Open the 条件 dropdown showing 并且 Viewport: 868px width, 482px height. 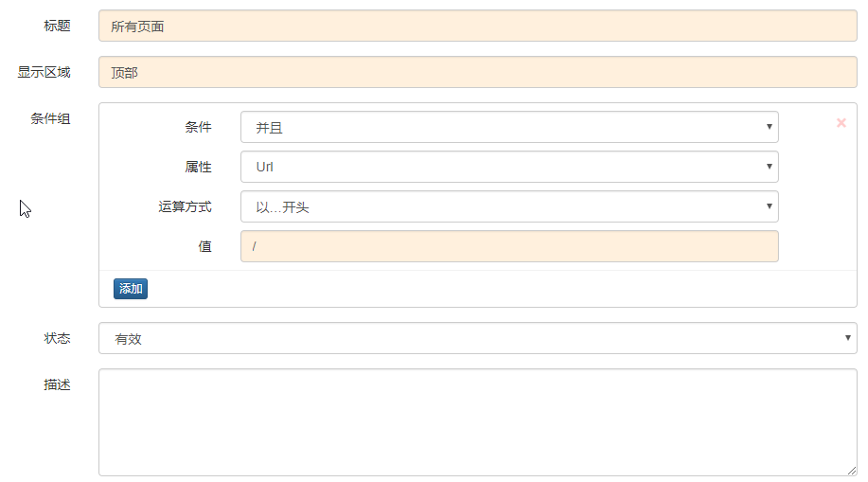pos(509,127)
